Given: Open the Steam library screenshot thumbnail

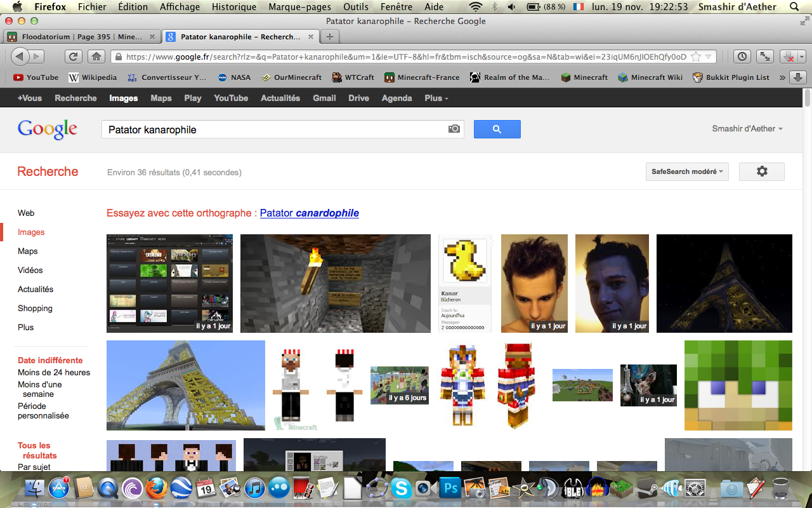Looking at the screenshot, I should (x=169, y=283).
